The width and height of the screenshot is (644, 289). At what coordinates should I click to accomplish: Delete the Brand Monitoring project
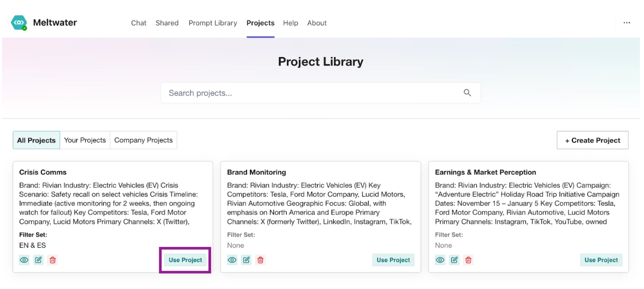[261, 260]
